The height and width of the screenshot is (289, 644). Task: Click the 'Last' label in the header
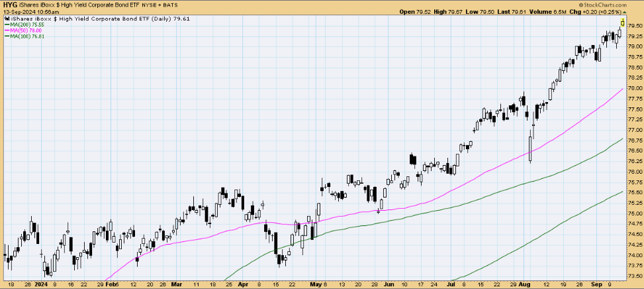pyautogui.click(x=504, y=13)
